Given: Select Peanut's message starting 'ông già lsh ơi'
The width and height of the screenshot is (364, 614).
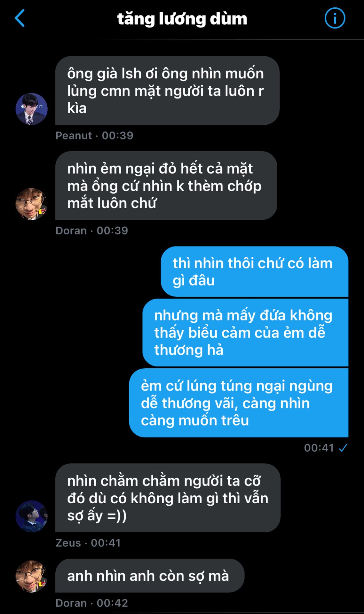Looking at the screenshot, I should (x=167, y=91).
